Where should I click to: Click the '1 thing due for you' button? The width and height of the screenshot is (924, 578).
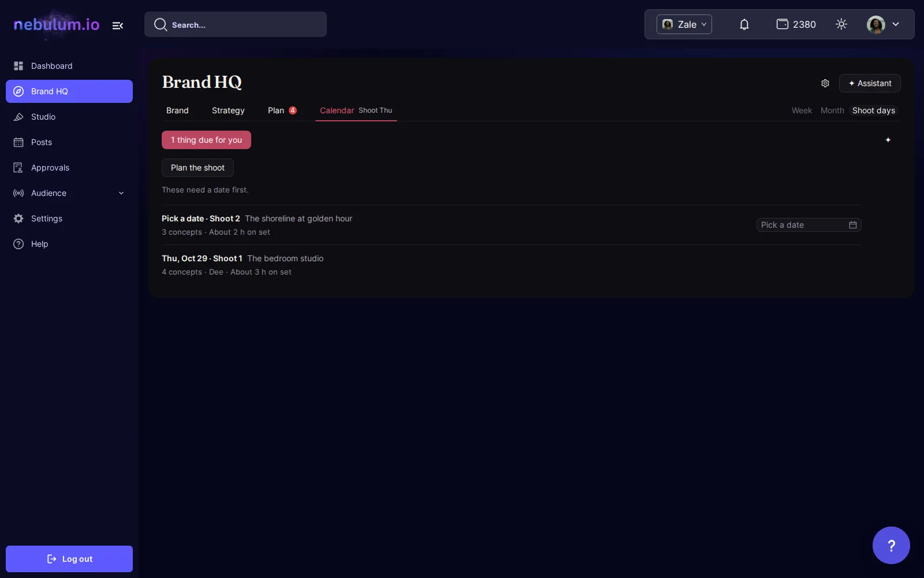pos(206,140)
